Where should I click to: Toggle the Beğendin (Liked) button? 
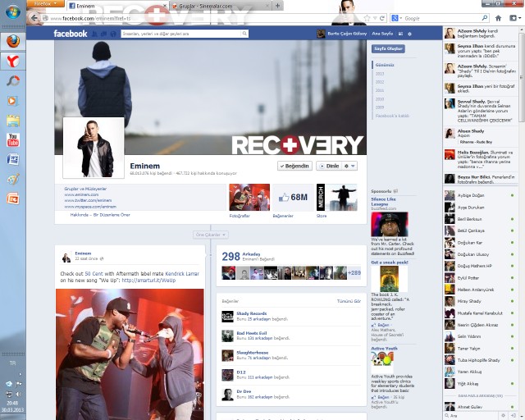pyautogui.click(x=294, y=166)
